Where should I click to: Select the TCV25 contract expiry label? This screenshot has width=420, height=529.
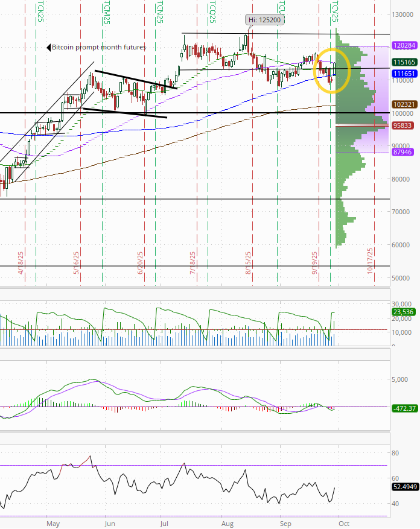pyautogui.click(x=334, y=12)
